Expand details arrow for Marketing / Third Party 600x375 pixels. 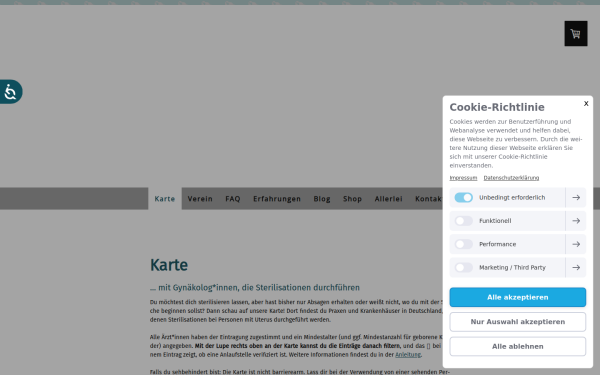[576, 267]
